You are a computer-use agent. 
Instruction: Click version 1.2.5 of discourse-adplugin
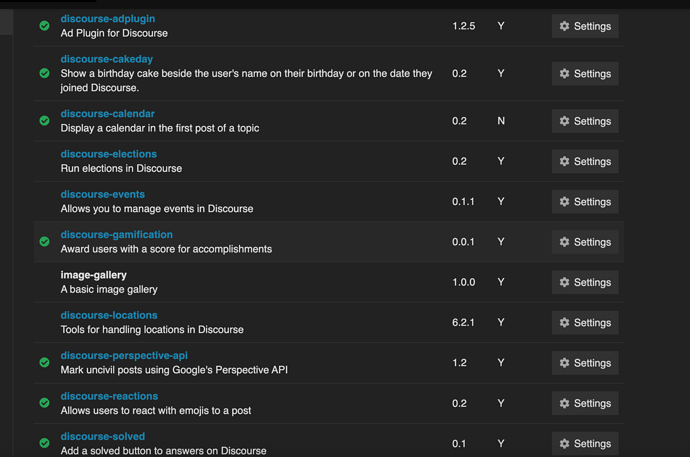click(x=463, y=26)
